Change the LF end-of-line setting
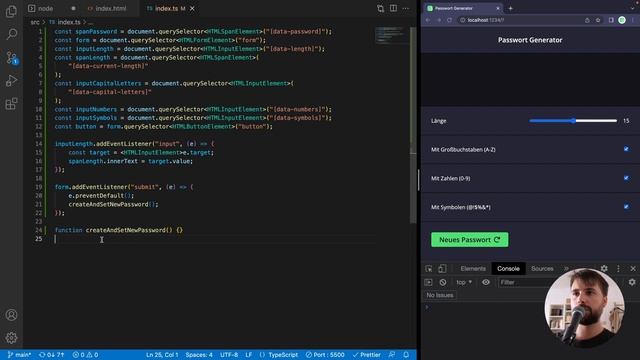This screenshot has width=640, height=360. point(248,355)
